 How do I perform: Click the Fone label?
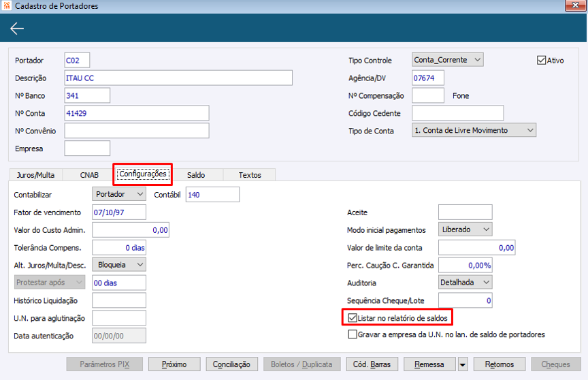coord(461,95)
